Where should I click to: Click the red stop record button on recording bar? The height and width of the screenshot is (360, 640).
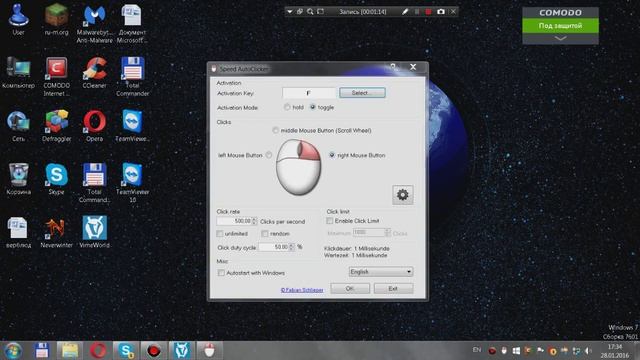click(x=428, y=11)
